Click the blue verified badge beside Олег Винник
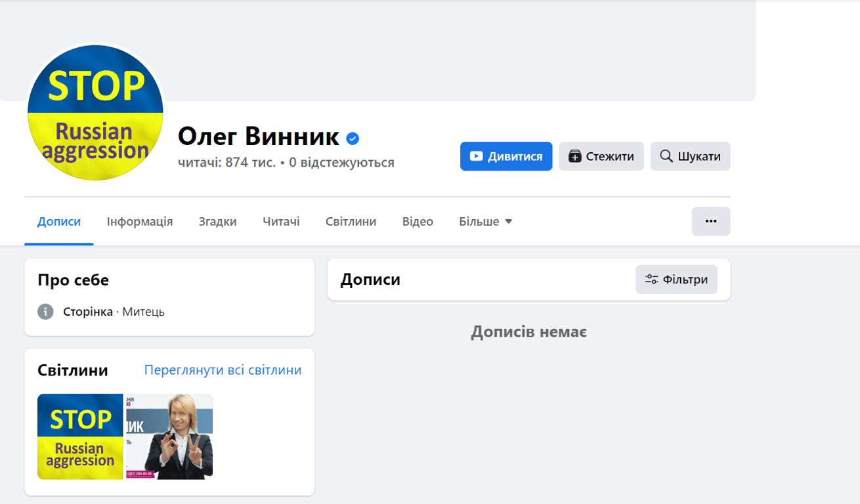This screenshot has width=860, height=504. 353,138
